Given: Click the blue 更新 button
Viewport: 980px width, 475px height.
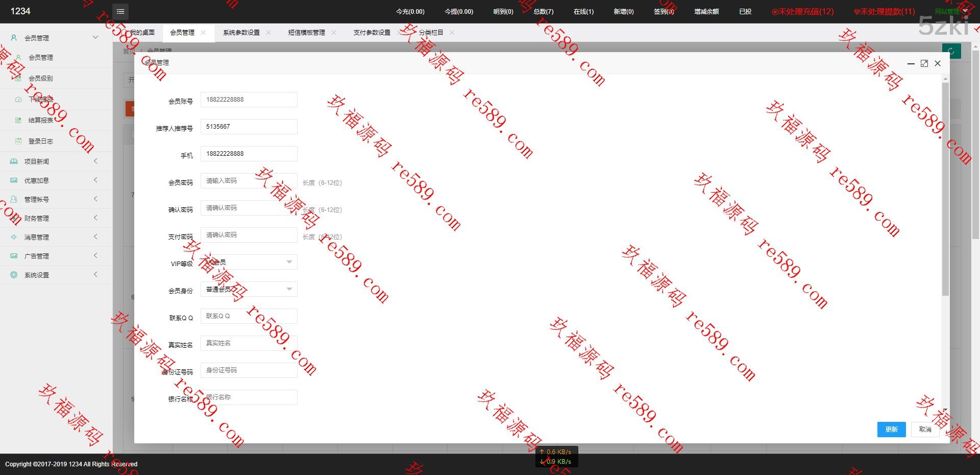Looking at the screenshot, I should coord(891,430).
